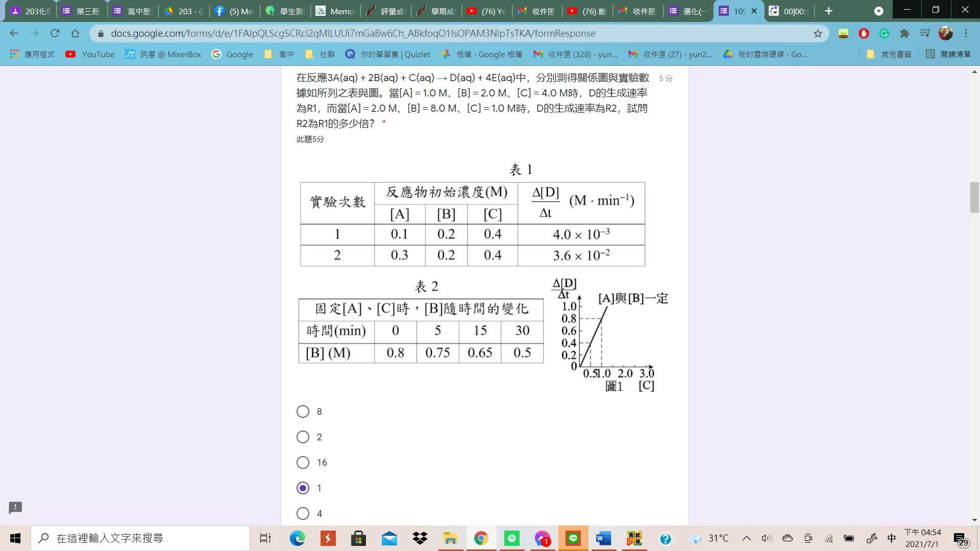Open the Mail app on taskbar
The width and height of the screenshot is (980, 551).
pyautogui.click(x=389, y=538)
